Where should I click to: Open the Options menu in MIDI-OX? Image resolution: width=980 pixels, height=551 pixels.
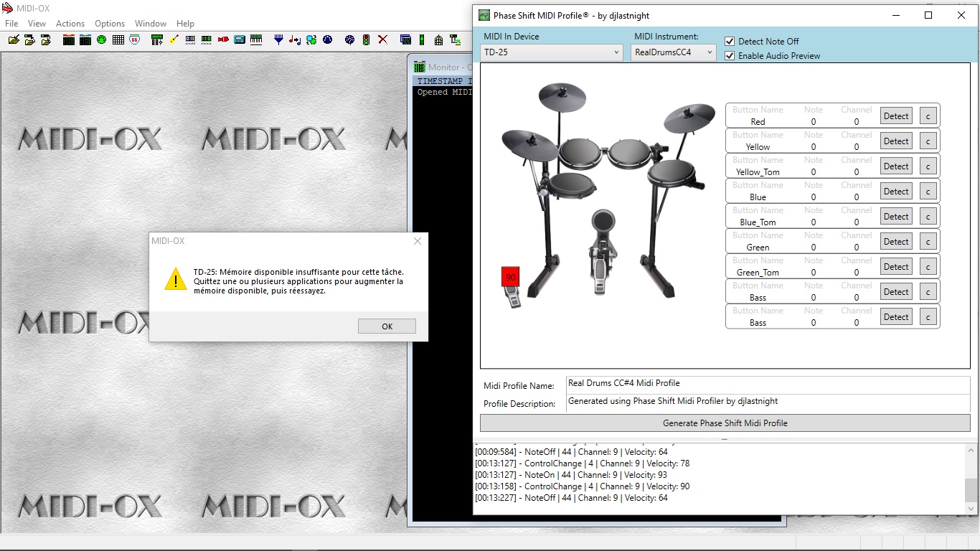(x=110, y=24)
